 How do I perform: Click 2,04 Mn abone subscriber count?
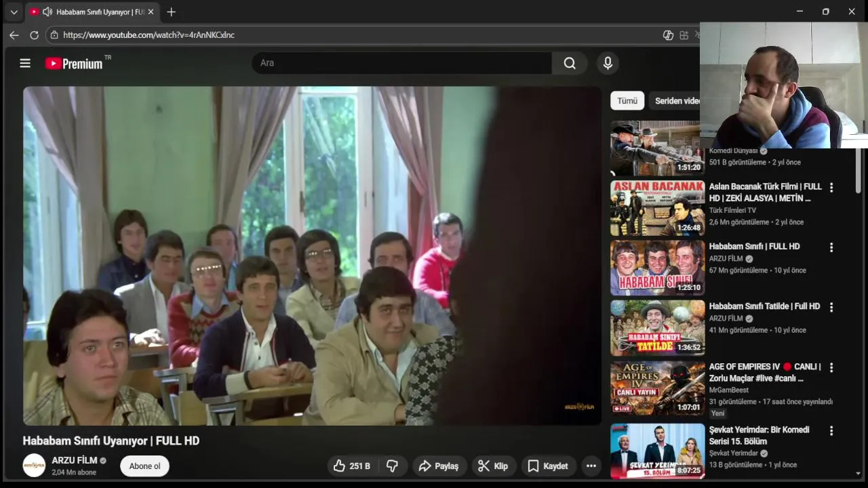pyautogui.click(x=74, y=472)
